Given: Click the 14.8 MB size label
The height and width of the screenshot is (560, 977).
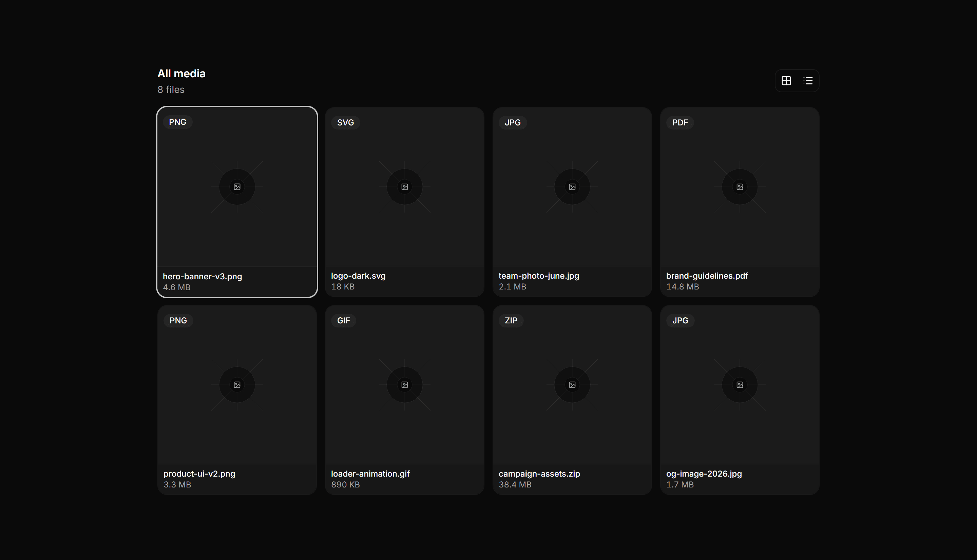Looking at the screenshot, I should click(683, 286).
